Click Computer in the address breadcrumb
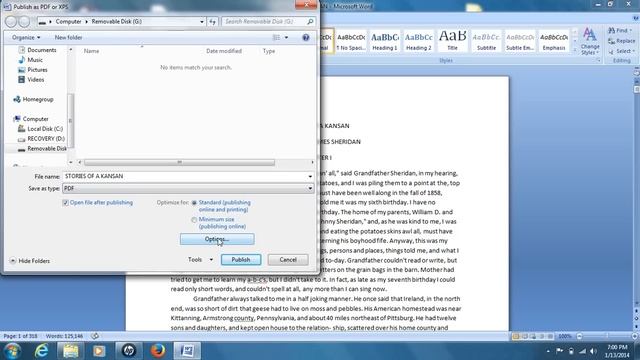 click(x=69, y=21)
